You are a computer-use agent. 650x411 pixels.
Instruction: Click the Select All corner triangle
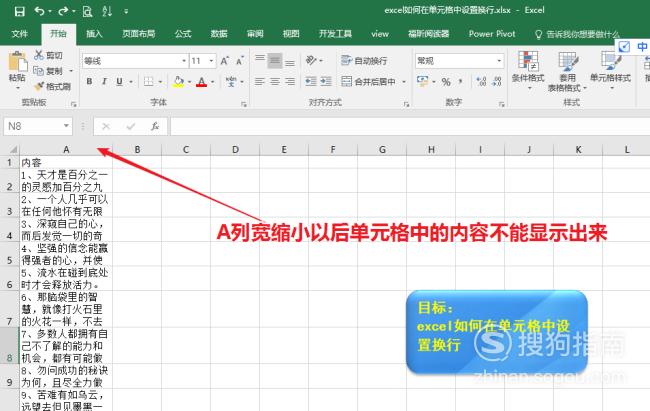pyautogui.click(x=12, y=149)
